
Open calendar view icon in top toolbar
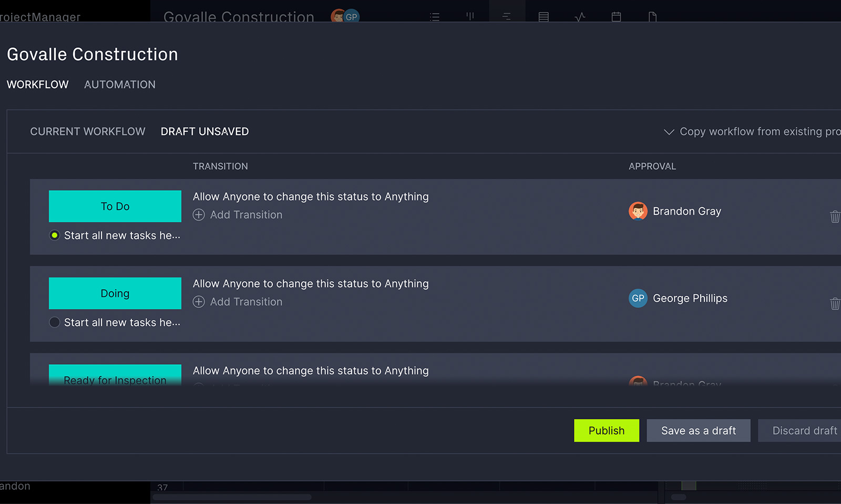(616, 17)
